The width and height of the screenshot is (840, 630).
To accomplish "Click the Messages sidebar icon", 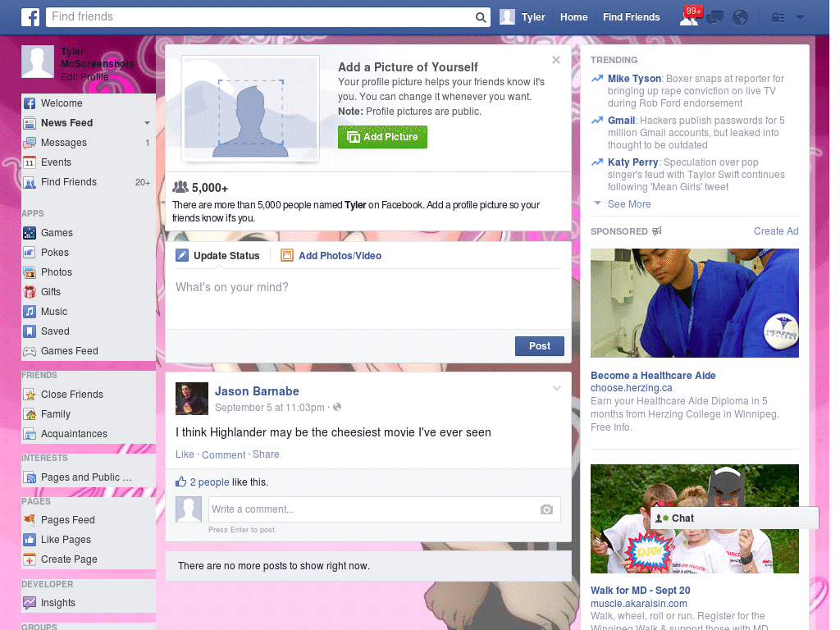I will [30, 143].
